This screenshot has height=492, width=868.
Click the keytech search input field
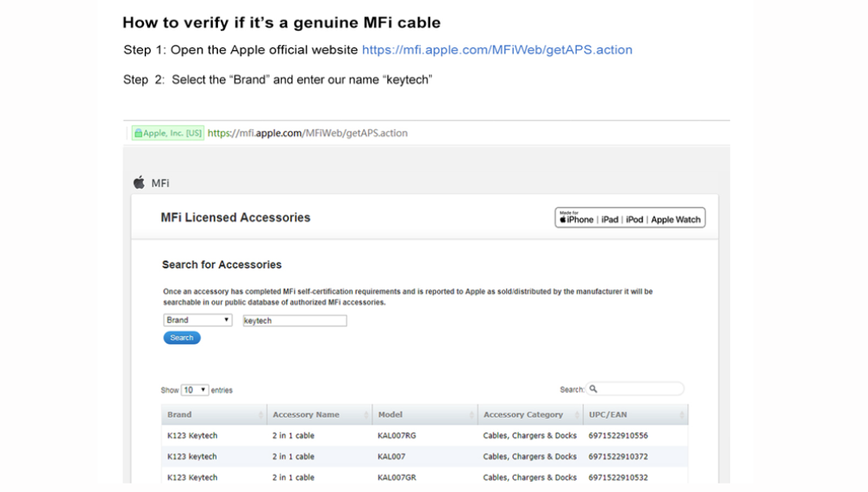(295, 321)
